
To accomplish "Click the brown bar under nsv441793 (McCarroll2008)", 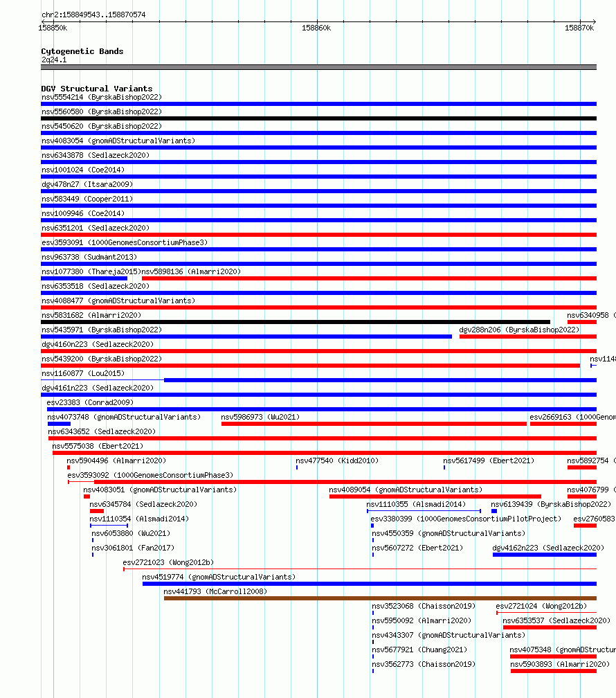I will 380,598.
